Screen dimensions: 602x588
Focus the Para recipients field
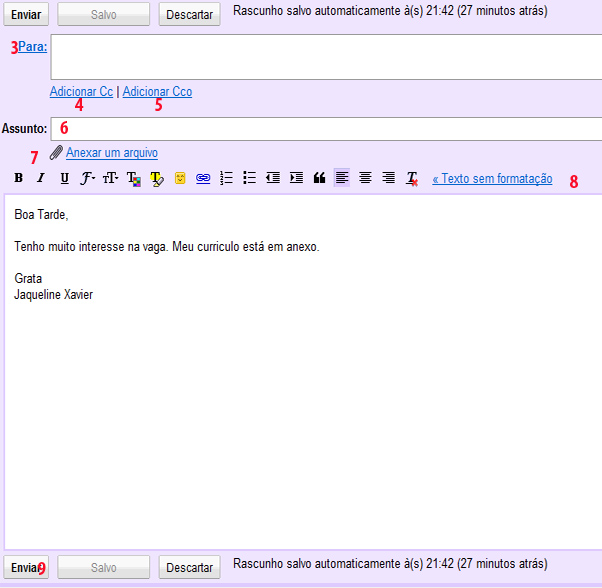coord(326,57)
